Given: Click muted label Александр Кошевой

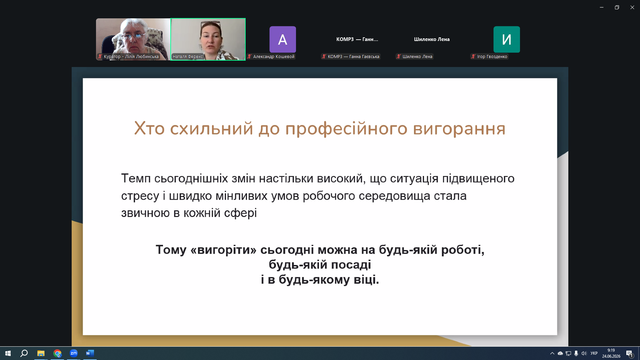Looking at the screenshot, I should pos(271,56).
